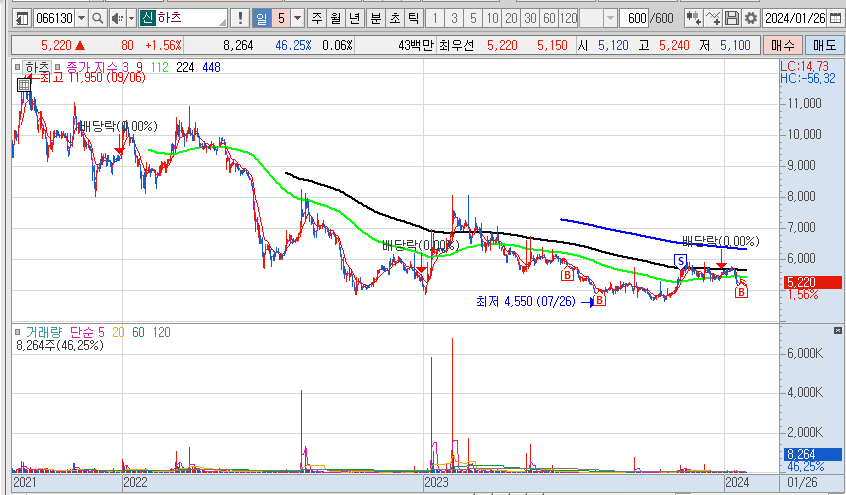Click the period number 5 box
Screen dimensions: 846x495
click(281, 18)
